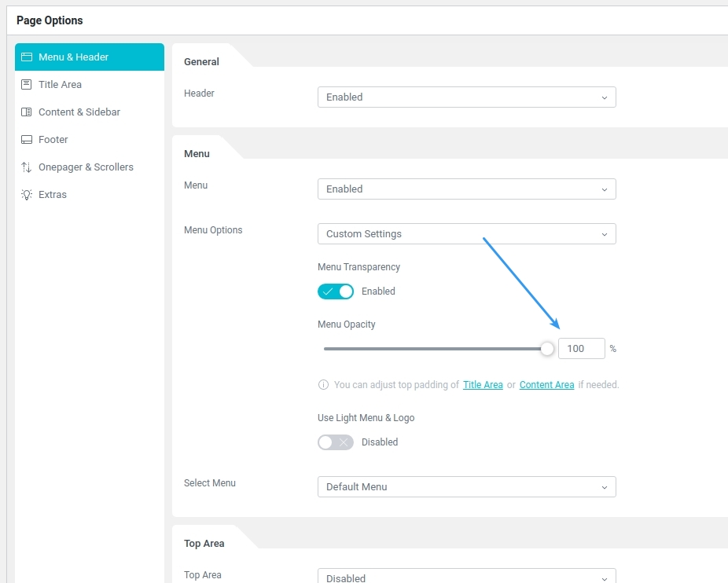Viewport: 728px width, 583px height.
Task: Follow the Content Area link
Action: point(546,385)
